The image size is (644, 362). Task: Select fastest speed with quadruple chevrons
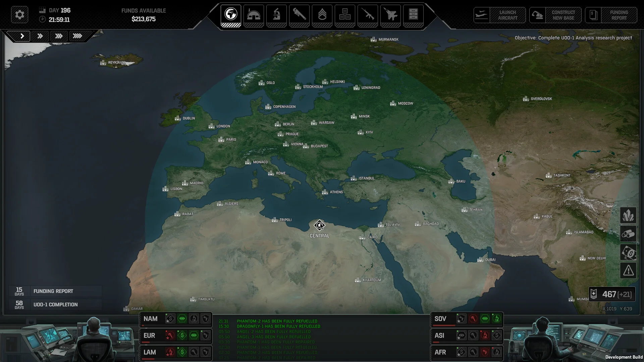click(78, 36)
